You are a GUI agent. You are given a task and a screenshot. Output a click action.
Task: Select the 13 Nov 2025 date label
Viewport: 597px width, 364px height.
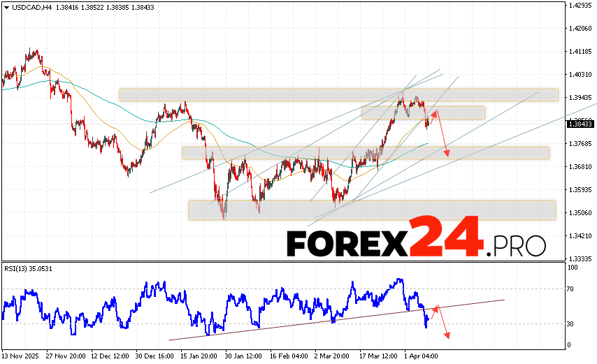[20, 356]
